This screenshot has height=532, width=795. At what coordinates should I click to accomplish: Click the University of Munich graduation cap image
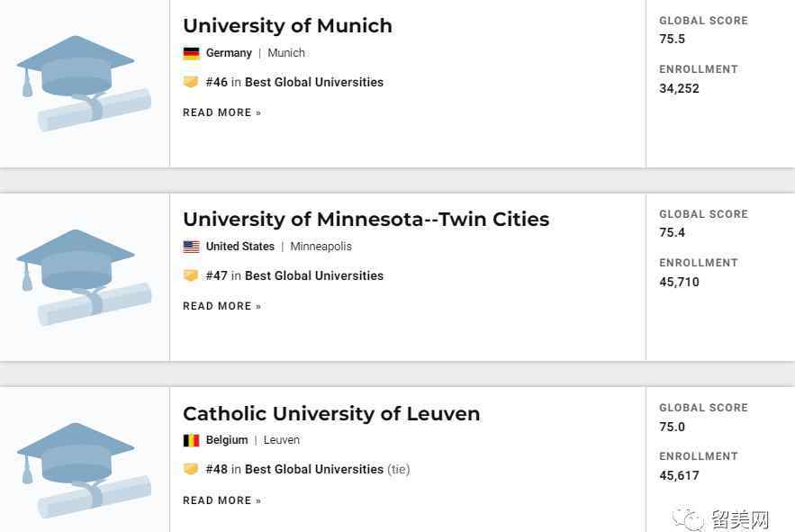tap(84, 84)
